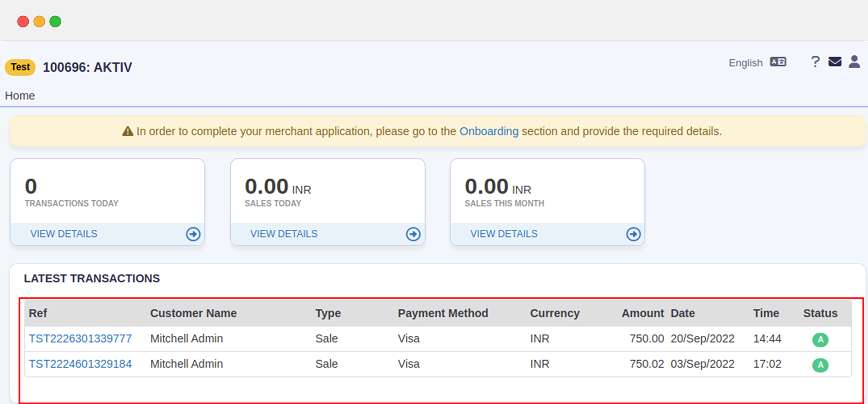
Task: Click status badge for transaction TST2226301339777
Action: [x=820, y=340]
